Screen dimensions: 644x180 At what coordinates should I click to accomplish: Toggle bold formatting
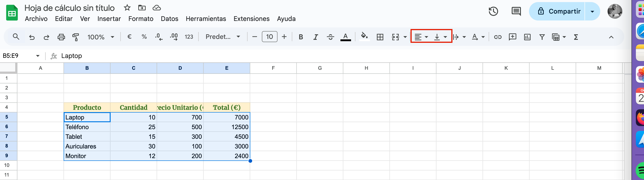point(301,37)
